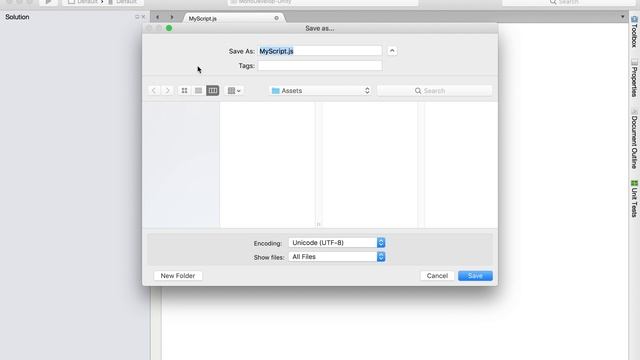Switch to column view
The image size is (640, 360).
213,91
